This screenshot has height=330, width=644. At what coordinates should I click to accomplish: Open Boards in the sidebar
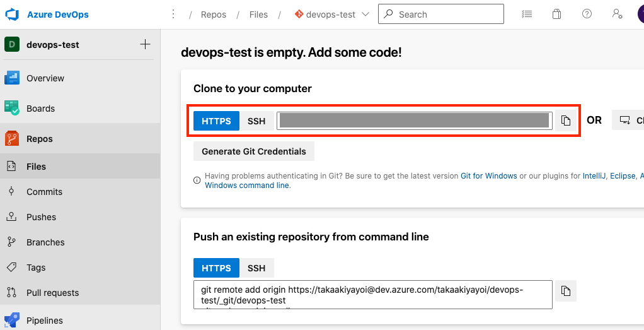point(40,109)
